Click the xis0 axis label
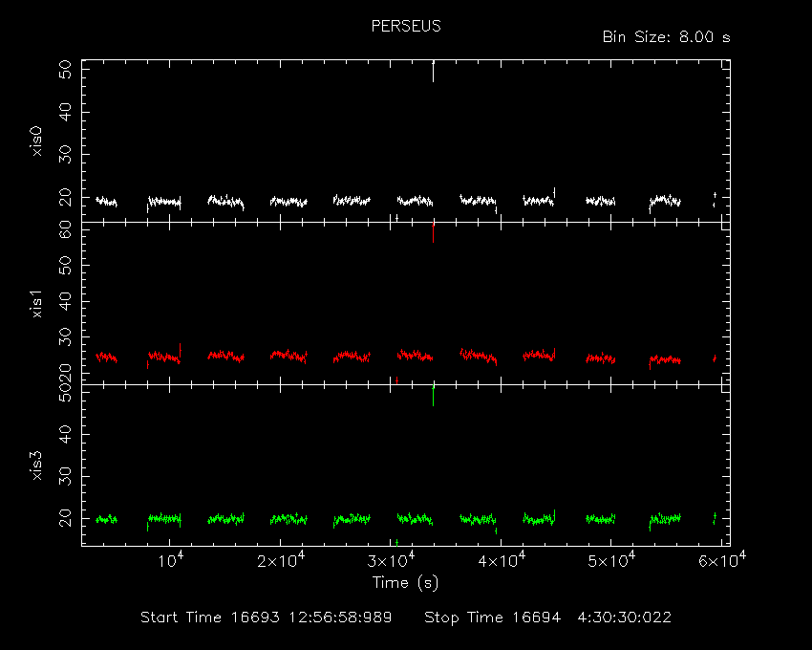812x650 pixels. tap(36, 141)
